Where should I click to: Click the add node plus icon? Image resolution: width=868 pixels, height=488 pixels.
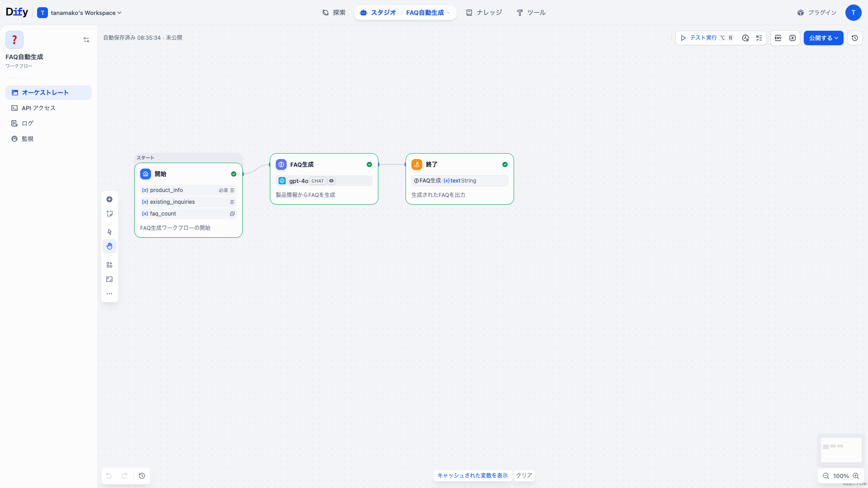click(x=109, y=199)
